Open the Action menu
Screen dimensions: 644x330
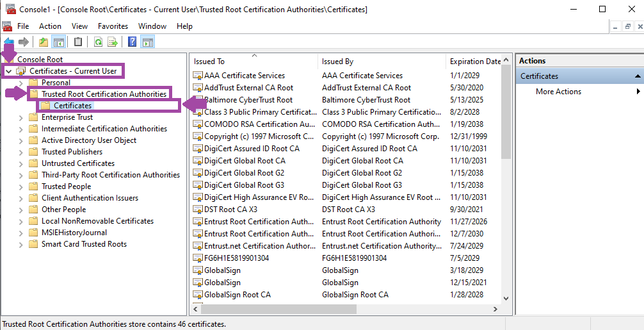50,26
